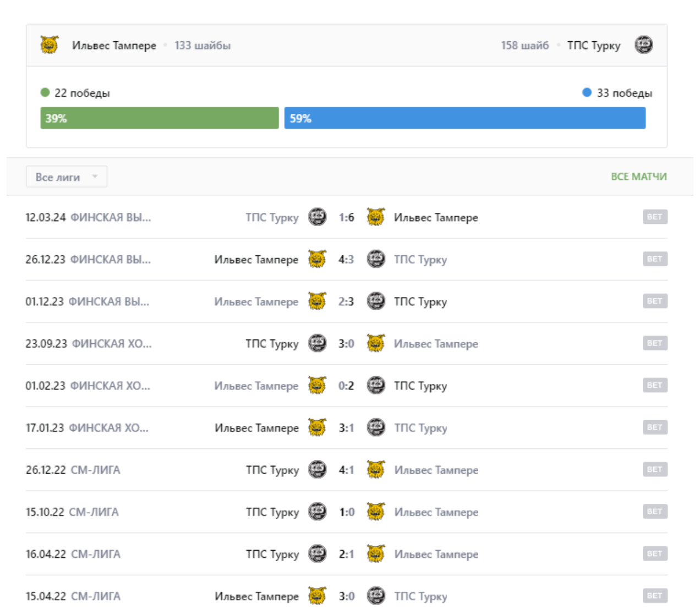Click the BET icon for 23.09.23 match

(x=655, y=343)
